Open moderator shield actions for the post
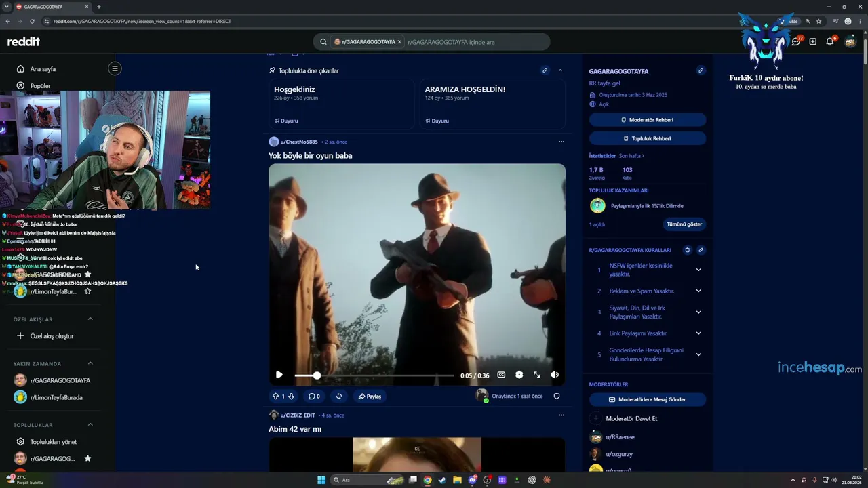The width and height of the screenshot is (868, 488). pos(557,396)
